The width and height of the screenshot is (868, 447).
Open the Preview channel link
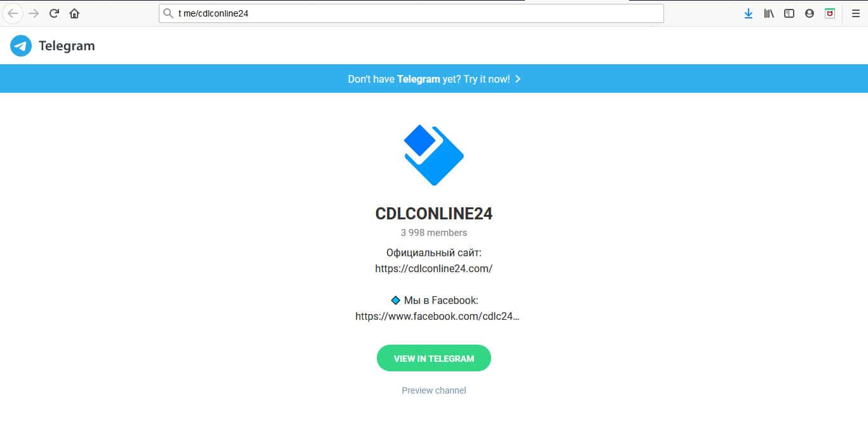(x=434, y=390)
